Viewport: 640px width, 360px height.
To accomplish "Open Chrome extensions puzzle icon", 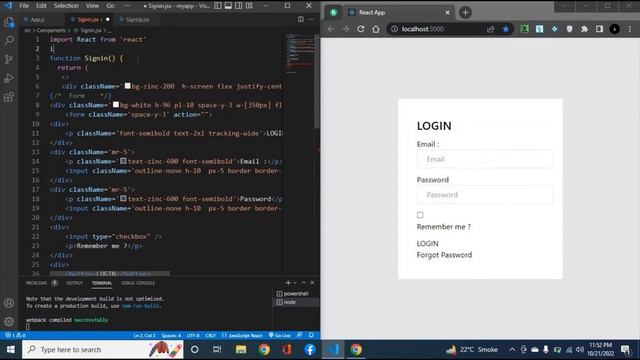I will tap(584, 29).
